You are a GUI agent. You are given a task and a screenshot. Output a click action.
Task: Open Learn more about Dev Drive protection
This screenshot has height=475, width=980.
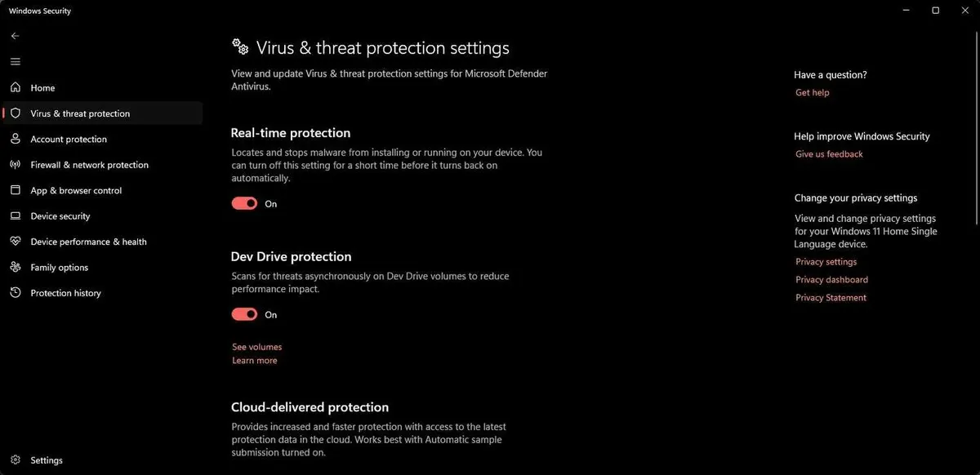point(254,360)
